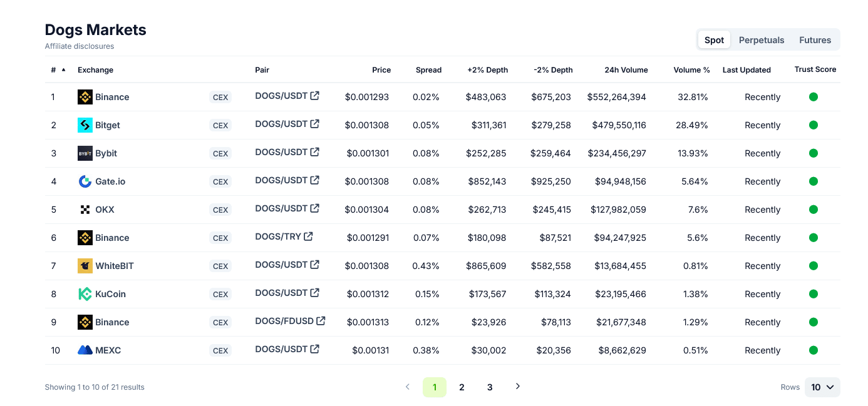
Task: Go to page 3 of results
Action: pos(490,387)
